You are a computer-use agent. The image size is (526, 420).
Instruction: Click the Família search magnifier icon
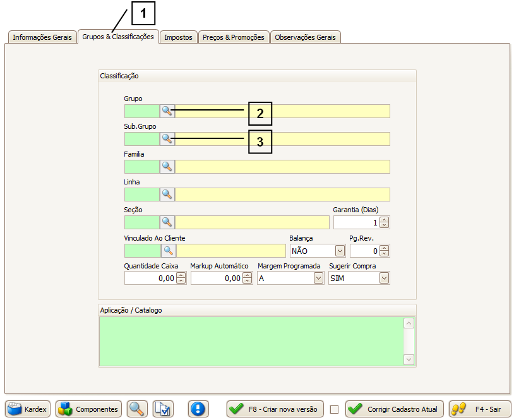click(x=167, y=167)
